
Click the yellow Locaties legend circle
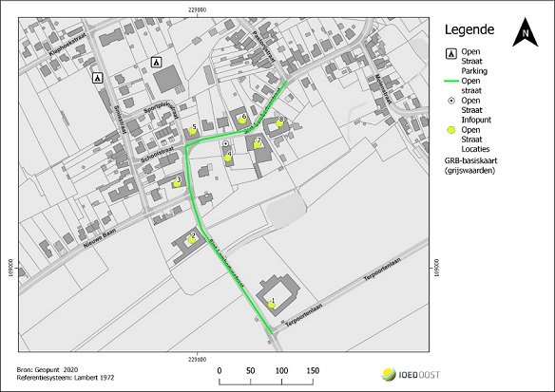click(451, 130)
